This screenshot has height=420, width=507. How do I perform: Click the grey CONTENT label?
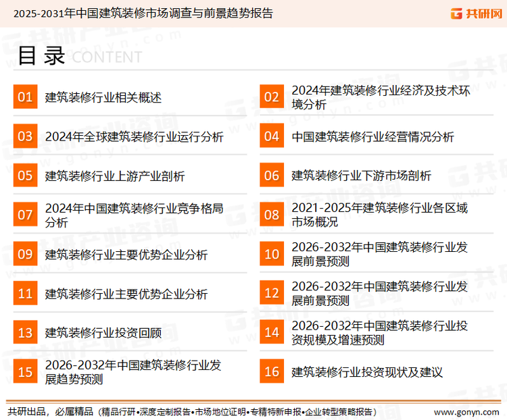[107, 57]
